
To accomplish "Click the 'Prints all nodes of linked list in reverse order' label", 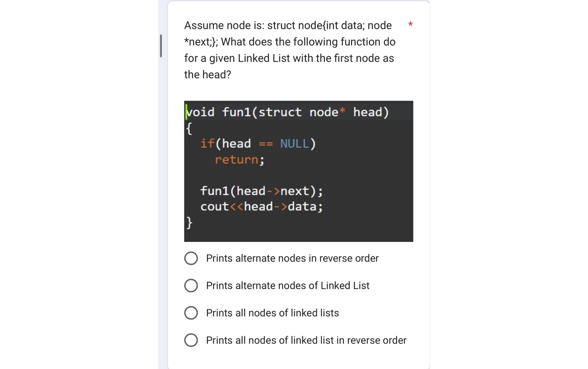I will tap(306, 340).
